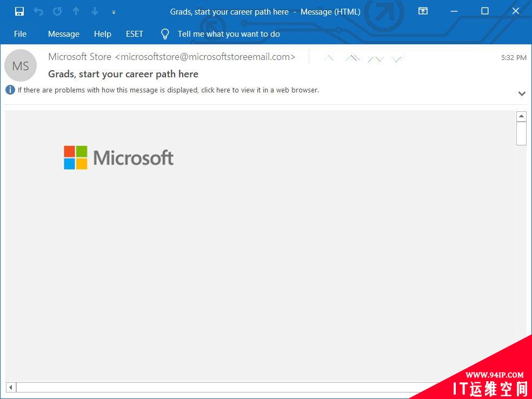The height and width of the screenshot is (399, 532).
Task: Click the vertical scrollbar thumb
Action: [521, 133]
